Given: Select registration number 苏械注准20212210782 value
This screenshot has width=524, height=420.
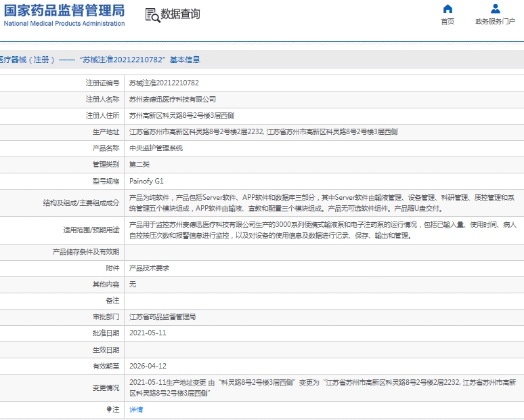Looking at the screenshot, I should click(164, 83).
